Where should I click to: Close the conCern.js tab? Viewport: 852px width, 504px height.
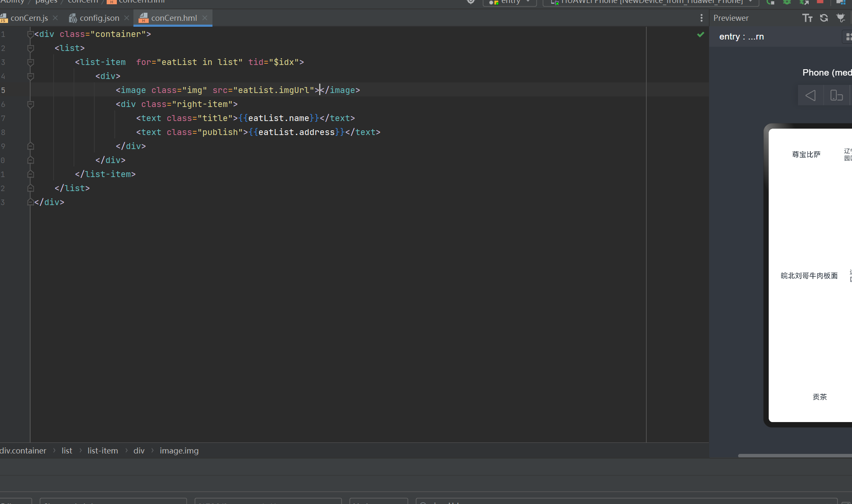[55, 18]
